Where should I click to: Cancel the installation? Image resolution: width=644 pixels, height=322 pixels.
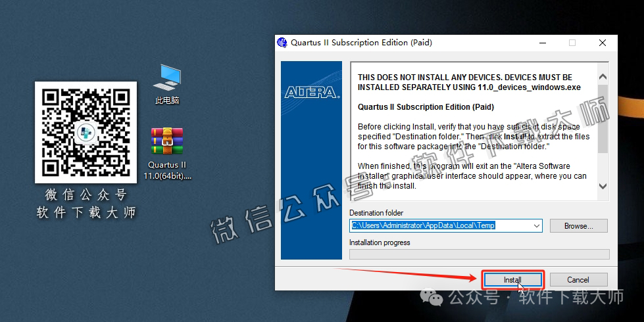coord(578,279)
